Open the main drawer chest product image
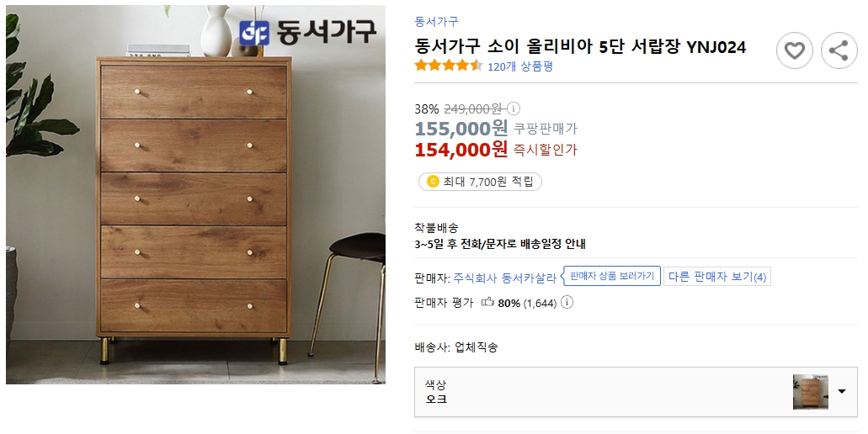 [x=195, y=195]
